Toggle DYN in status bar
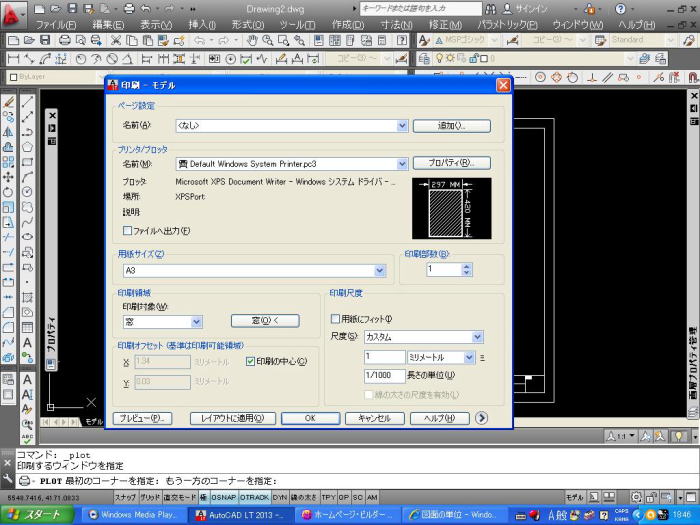Viewport: 700px width, 525px height. click(280, 497)
